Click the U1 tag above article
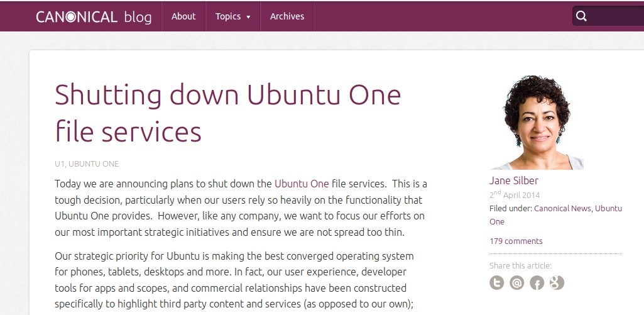 (60, 163)
